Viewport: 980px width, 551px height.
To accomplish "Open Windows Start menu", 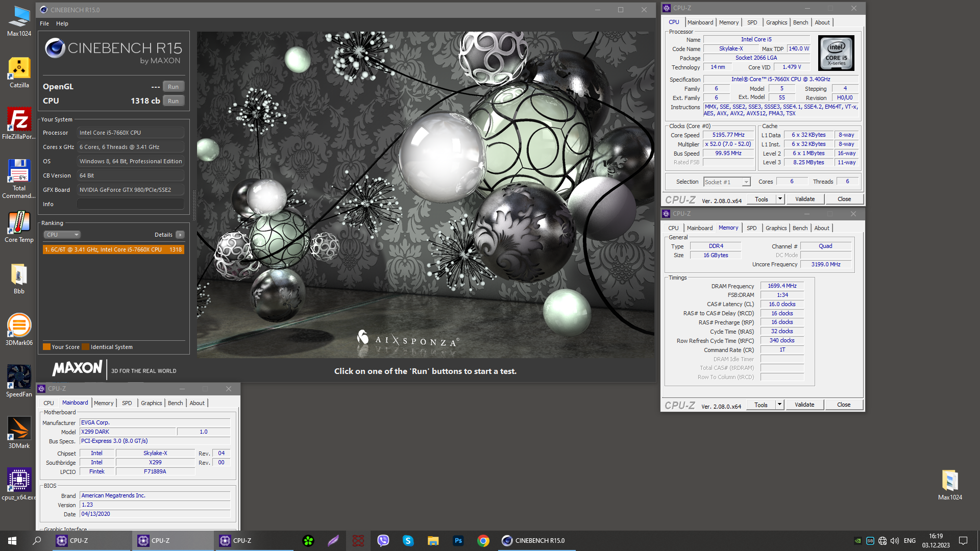I will point(12,541).
